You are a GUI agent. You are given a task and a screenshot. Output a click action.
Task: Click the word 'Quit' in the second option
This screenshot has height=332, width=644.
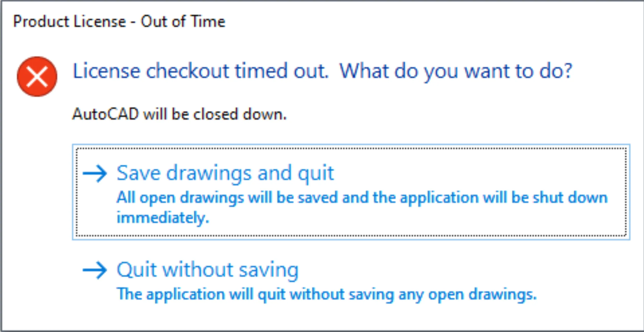click(x=137, y=270)
